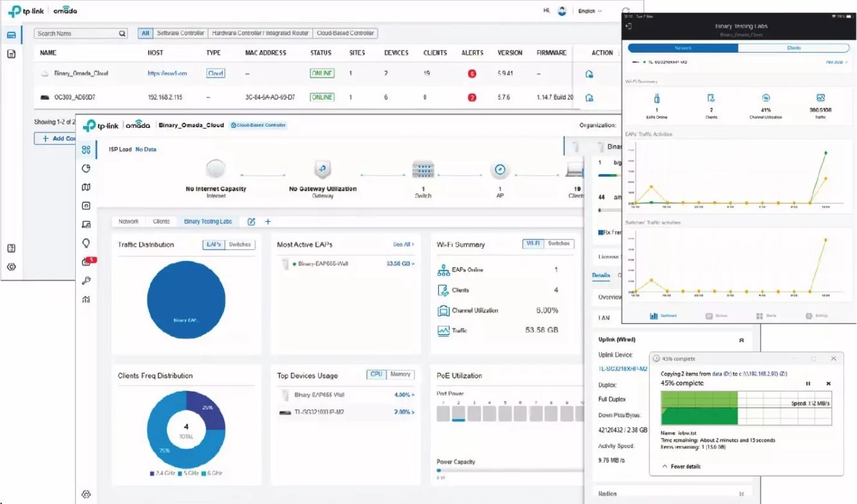
Task: Open the red alerts badge for Binary_Omada_Cloud
Action: [472, 74]
